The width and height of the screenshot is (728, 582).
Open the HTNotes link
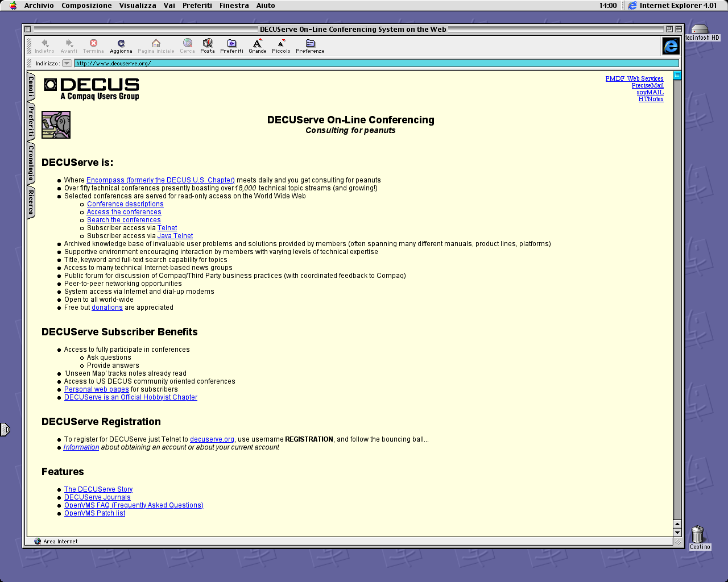[x=651, y=99]
